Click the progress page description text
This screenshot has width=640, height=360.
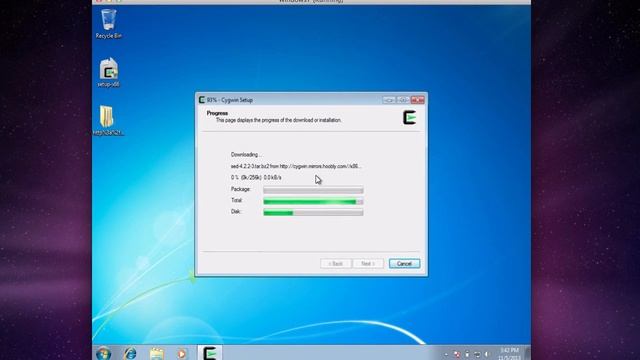pyautogui.click(x=278, y=120)
